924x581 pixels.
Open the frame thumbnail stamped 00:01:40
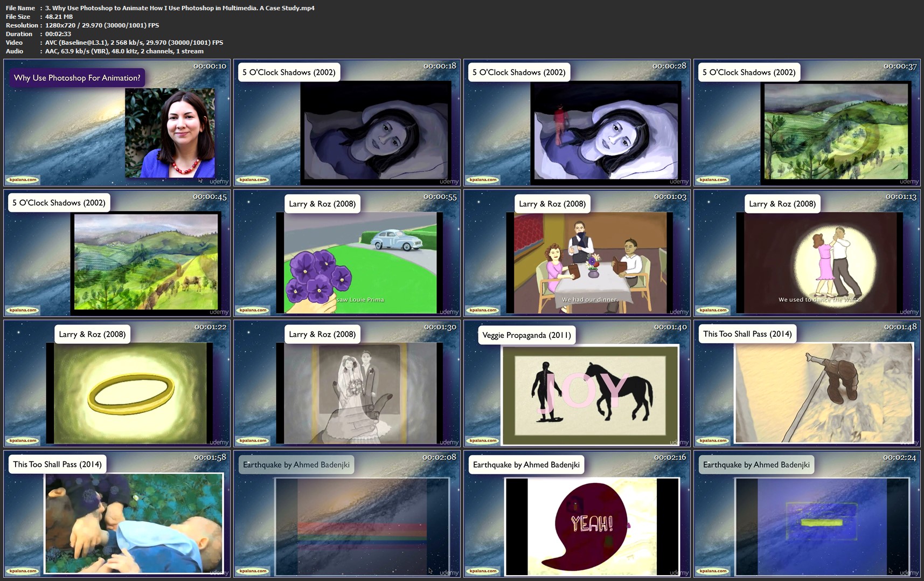[x=577, y=384]
